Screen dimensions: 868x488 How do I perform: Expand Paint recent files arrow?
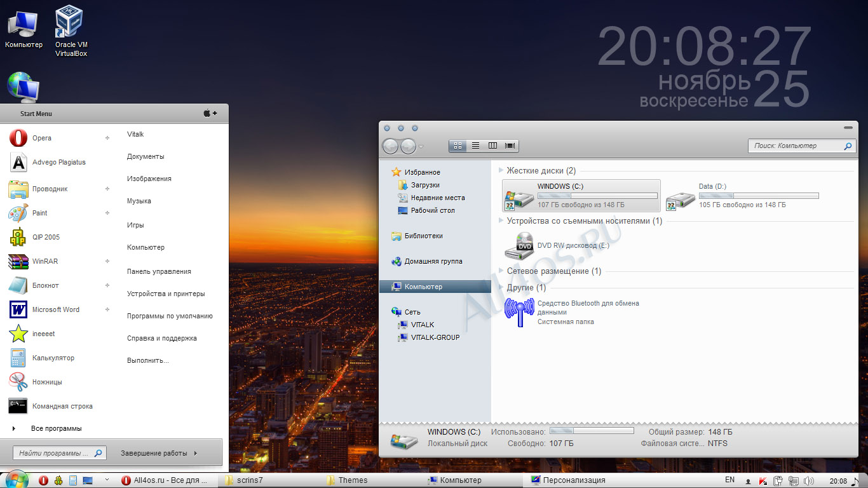click(107, 213)
